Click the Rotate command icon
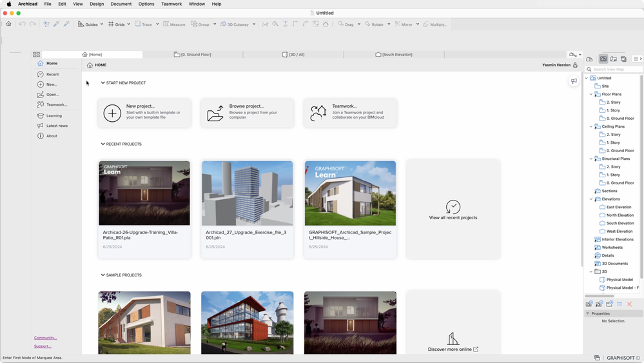Screen dimensions: 644x363 367,24
